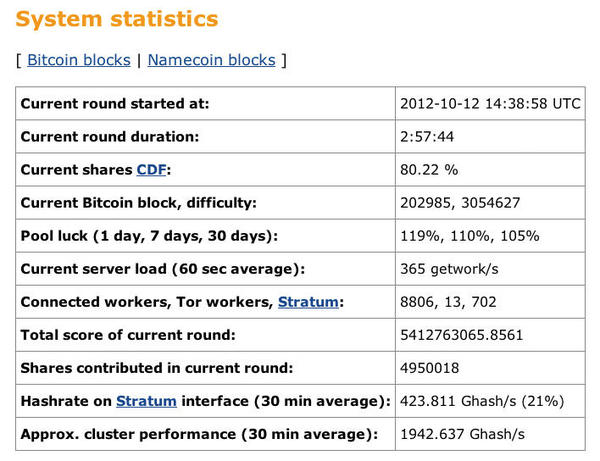Viewport: 600px width, 461px height.
Task: Click the 1942.637 Ghash/s cluster performance value
Action: [x=463, y=434]
